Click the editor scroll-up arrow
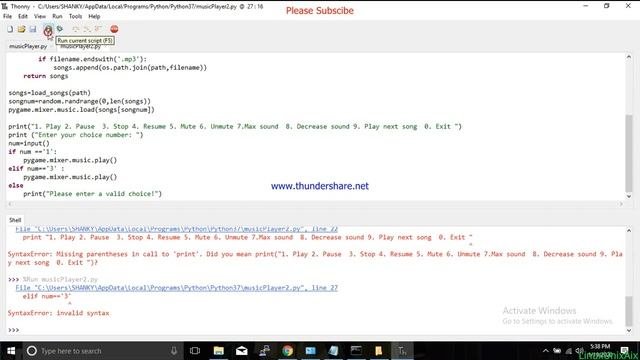The width and height of the screenshot is (640, 360). click(629, 57)
